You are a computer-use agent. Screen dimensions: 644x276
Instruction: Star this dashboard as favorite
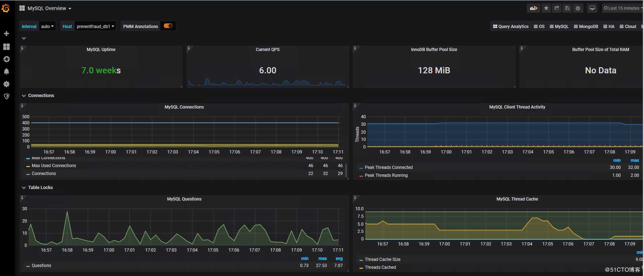[x=546, y=8]
